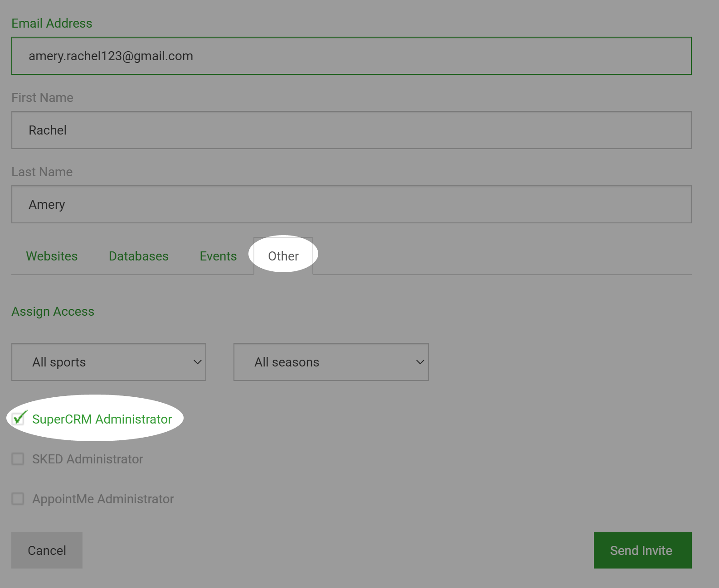Select the Other tab
Screen dimensions: 719x588
283,256
